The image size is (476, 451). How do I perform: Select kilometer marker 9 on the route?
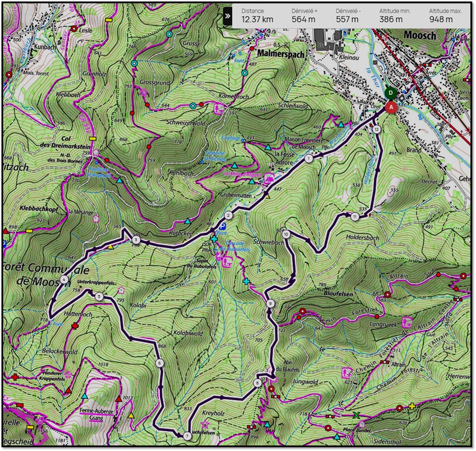tap(271, 304)
